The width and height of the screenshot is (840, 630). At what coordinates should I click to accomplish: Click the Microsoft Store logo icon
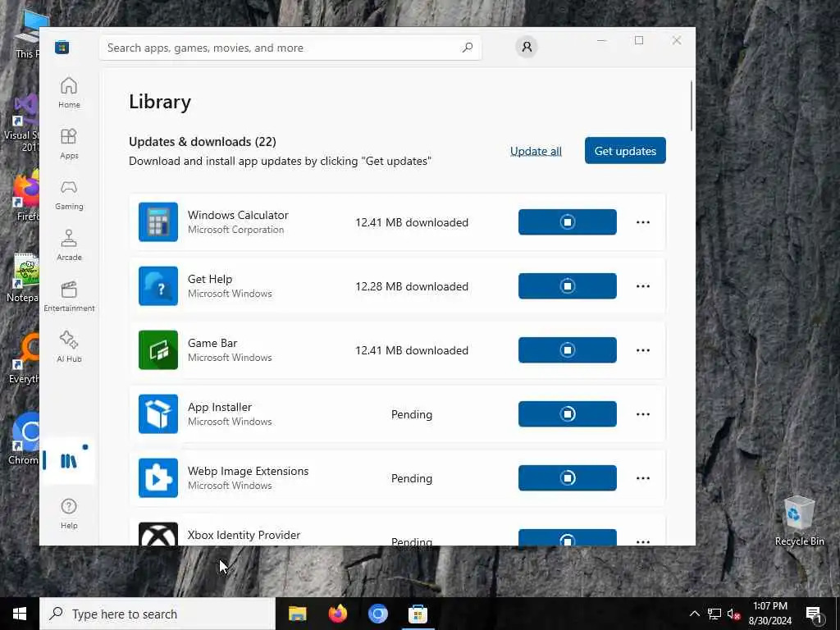[x=62, y=47]
